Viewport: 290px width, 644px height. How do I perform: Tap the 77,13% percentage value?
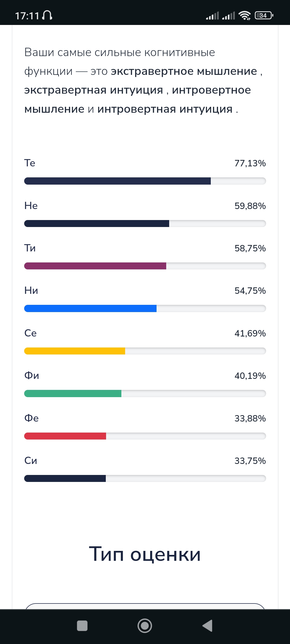tap(250, 163)
